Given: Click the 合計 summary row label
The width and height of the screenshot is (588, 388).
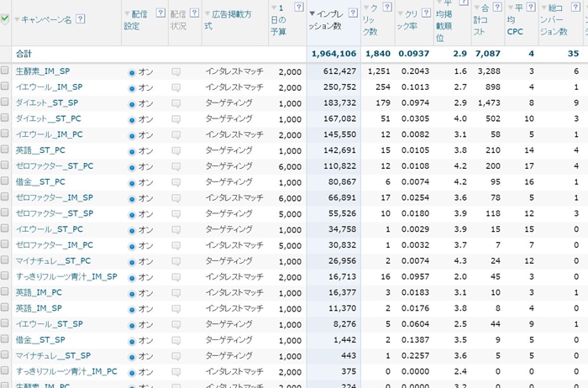Looking at the screenshot, I should pos(24,54).
